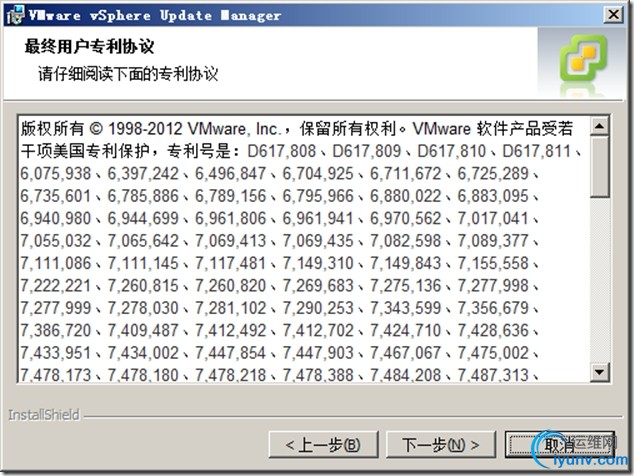
Task: Click the 下一步(N) next button
Action: click(x=441, y=444)
